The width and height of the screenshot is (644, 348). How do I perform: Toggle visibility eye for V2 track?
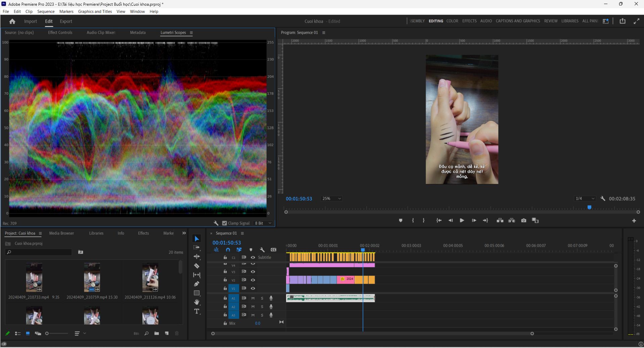253,280
